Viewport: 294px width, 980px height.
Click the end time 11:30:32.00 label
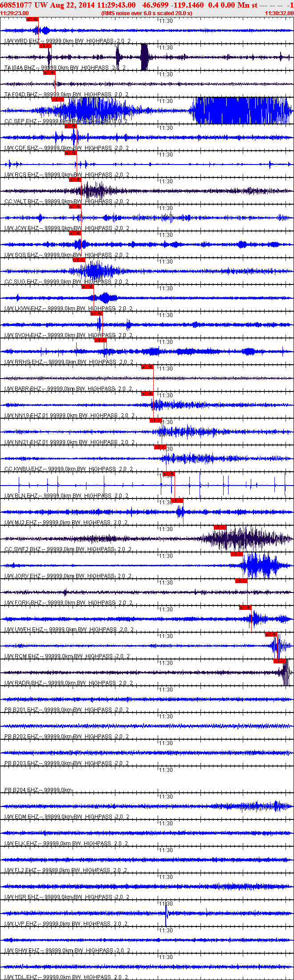279,13
